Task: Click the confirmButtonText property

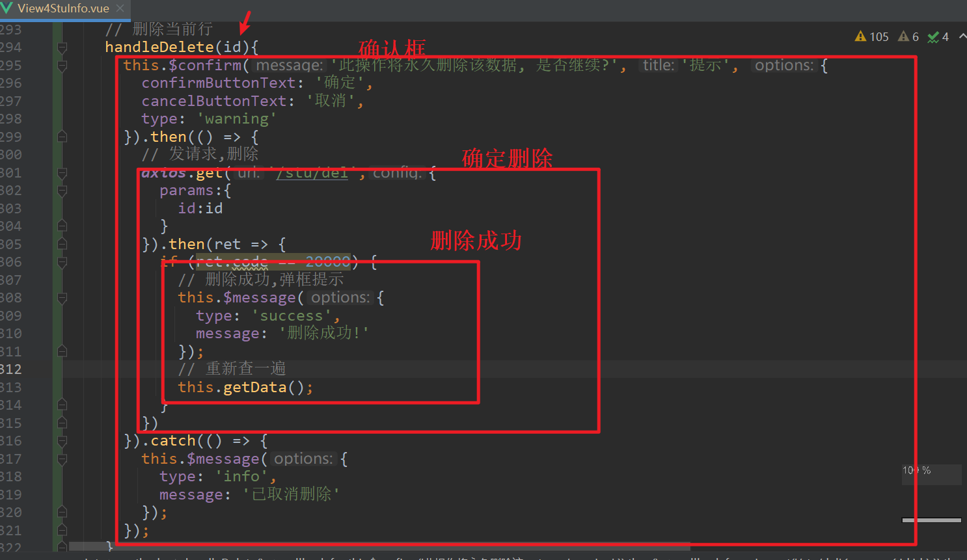Action: 219,83
